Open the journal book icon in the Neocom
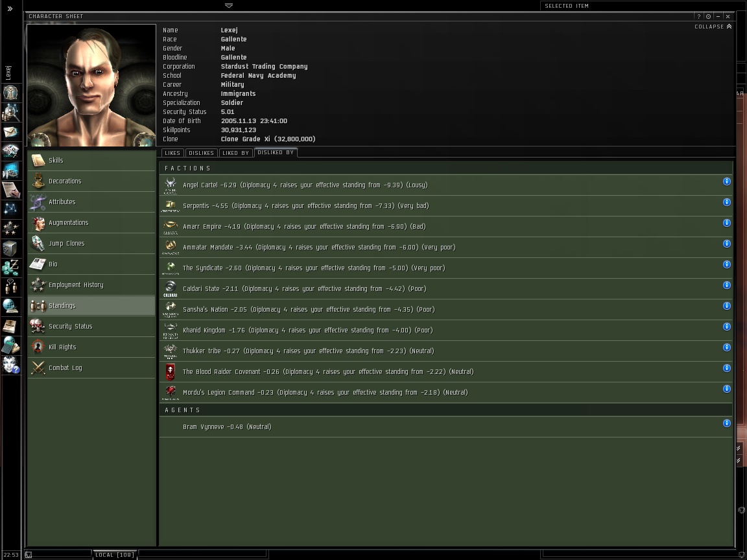Viewport: 747px width, 560px height. 10,325
